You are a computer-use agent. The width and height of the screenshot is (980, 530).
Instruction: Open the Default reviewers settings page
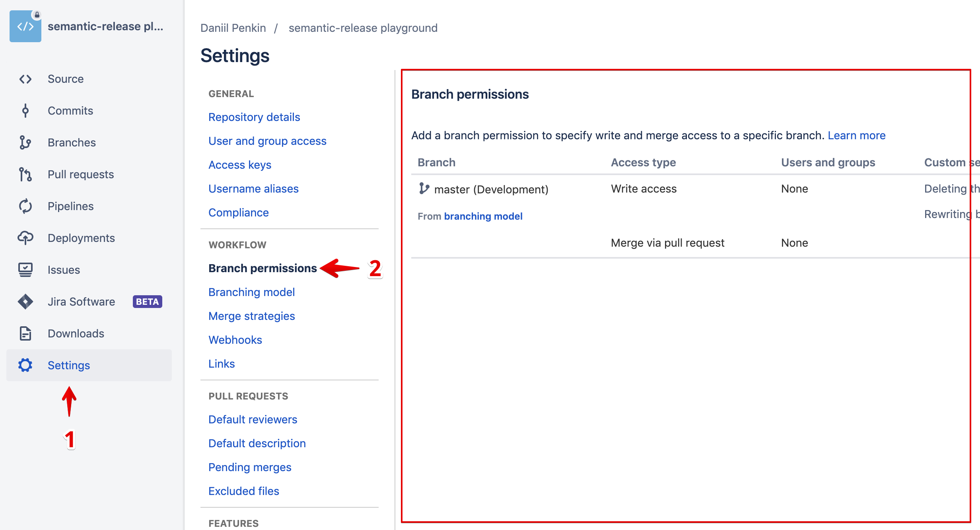253,419
